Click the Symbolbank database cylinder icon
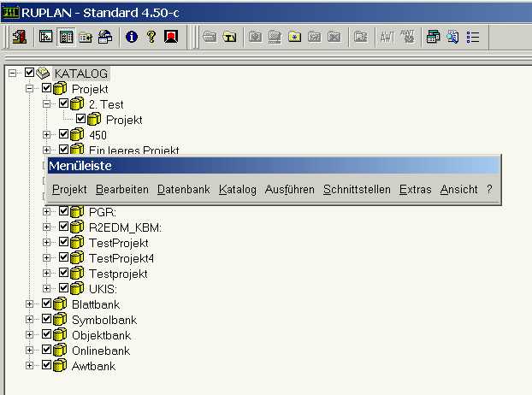Image resolution: width=532 pixels, height=395 pixels. [x=60, y=319]
